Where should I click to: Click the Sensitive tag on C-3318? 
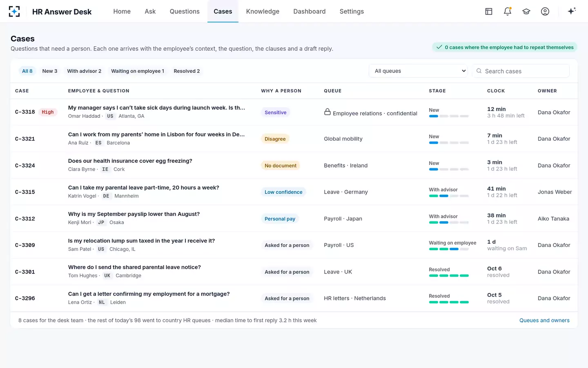(x=276, y=112)
